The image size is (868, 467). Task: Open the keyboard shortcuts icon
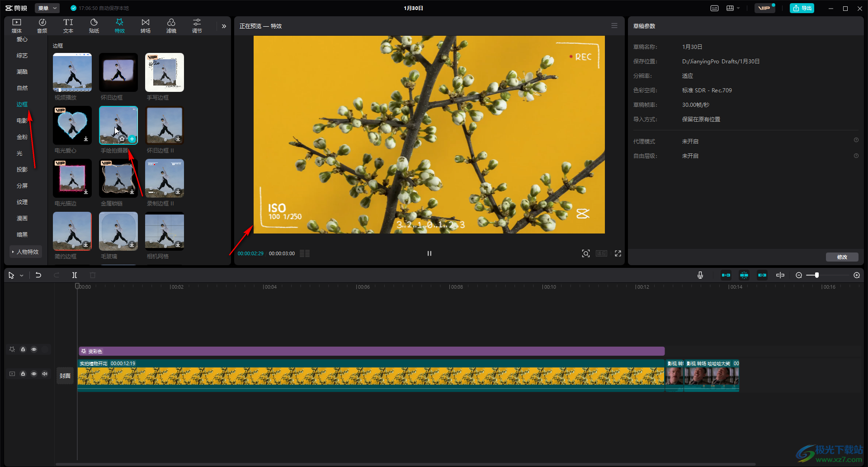pyautogui.click(x=714, y=8)
